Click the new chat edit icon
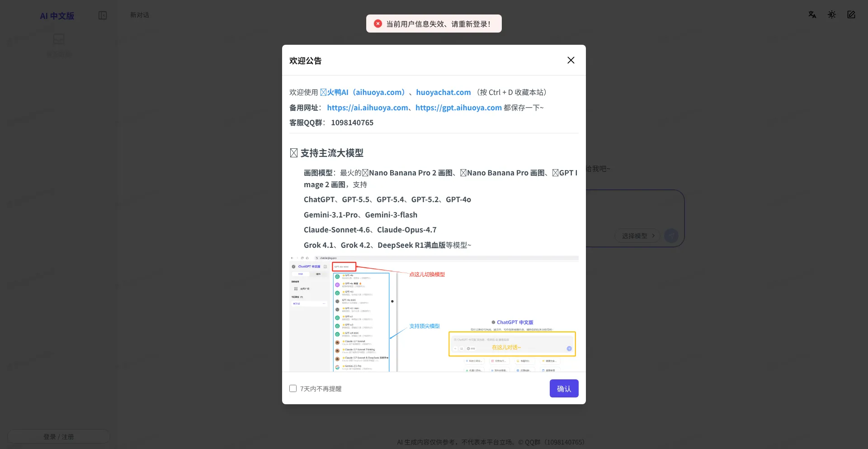The width and height of the screenshot is (868, 449). pyautogui.click(x=851, y=14)
